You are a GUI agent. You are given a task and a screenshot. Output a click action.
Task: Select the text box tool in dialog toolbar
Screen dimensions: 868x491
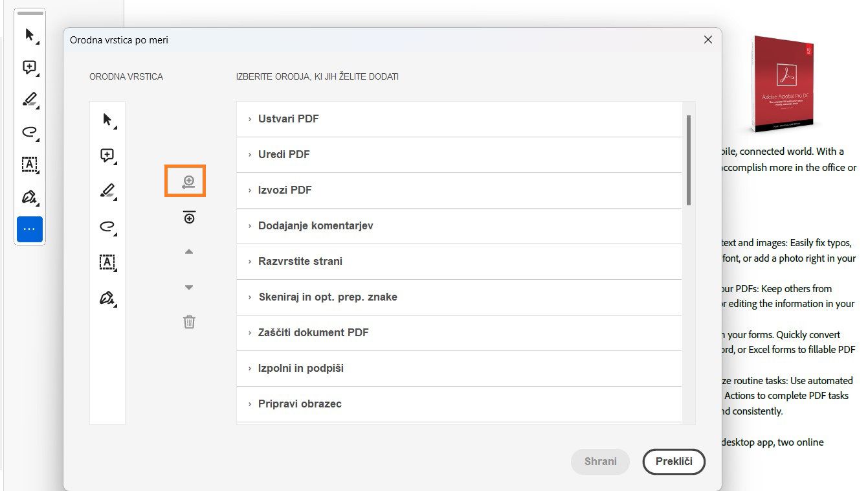point(107,262)
